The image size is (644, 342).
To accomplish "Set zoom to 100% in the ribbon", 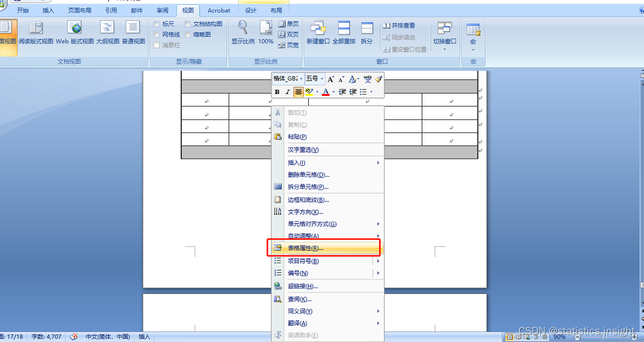I will pyautogui.click(x=265, y=33).
